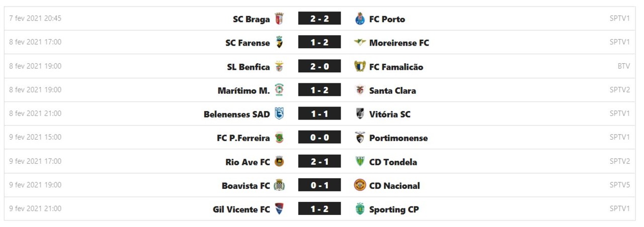Open the Braga vs Porto 2-2 score
Viewport: 644px width, 227px height.
coord(319,19)
